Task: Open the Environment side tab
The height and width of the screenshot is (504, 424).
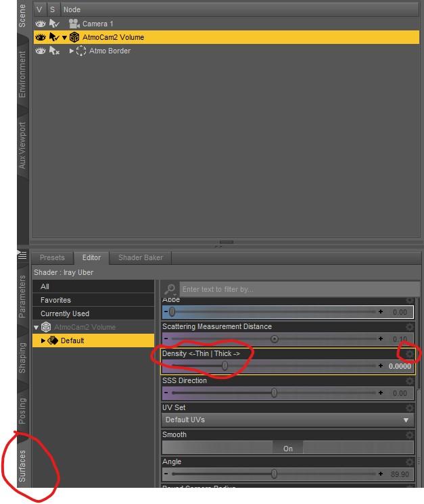Action: [x=22, y=74]
